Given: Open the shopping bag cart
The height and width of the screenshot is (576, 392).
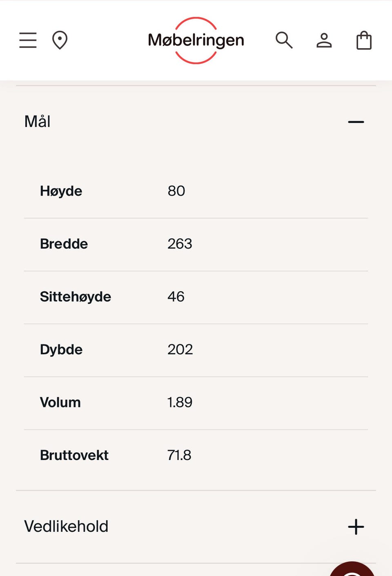Looking at the screenshot, I should (x=364, y=40).
